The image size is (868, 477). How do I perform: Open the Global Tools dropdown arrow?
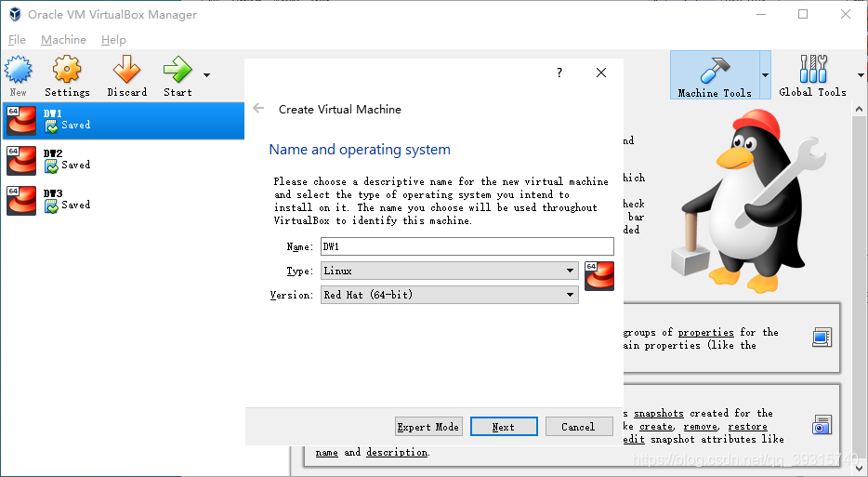click(861, 74)
